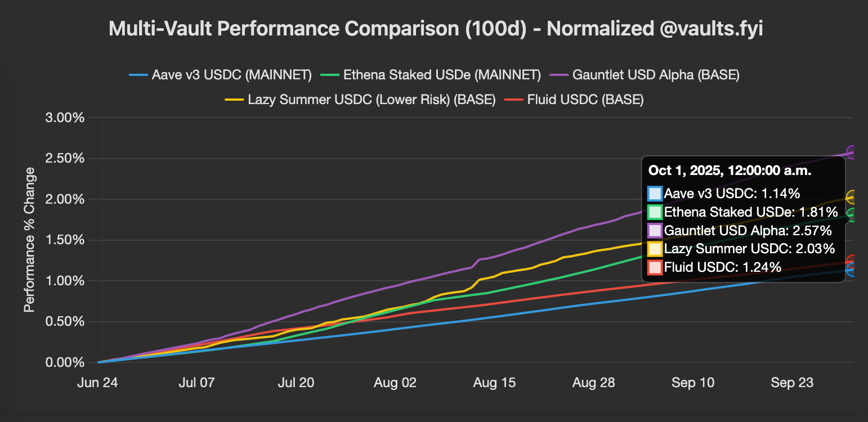
Task: Click the green Ethena endpoint circle marker
Action: click(852, 215)
